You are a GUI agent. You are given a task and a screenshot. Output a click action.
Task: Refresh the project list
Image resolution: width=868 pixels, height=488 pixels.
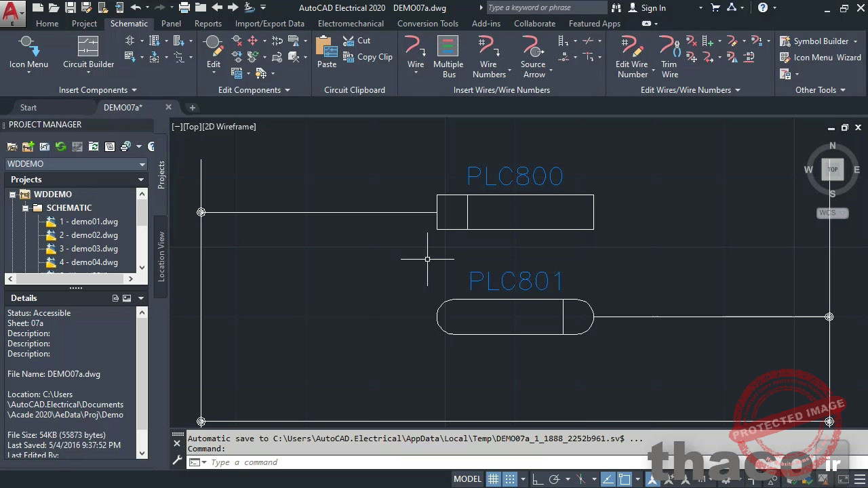[60, 146]
